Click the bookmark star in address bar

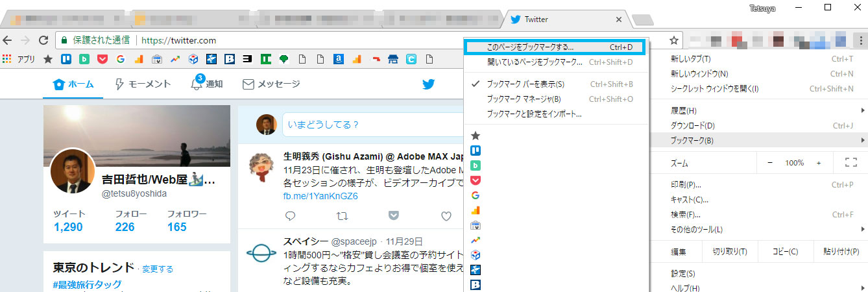pyautogui.click(x=674, y=40)
